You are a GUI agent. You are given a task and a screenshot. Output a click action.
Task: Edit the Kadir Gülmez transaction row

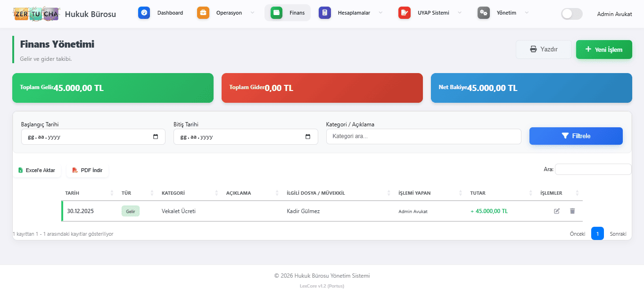557,211
